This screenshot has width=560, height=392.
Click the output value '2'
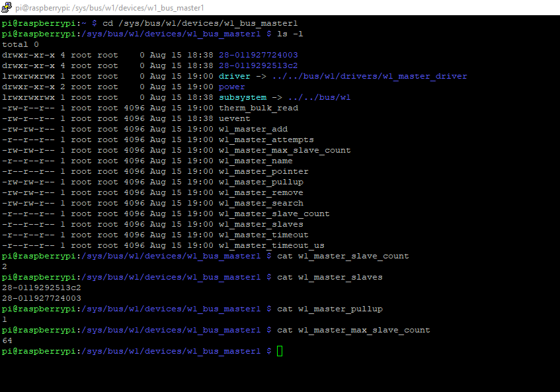point(4,266)
